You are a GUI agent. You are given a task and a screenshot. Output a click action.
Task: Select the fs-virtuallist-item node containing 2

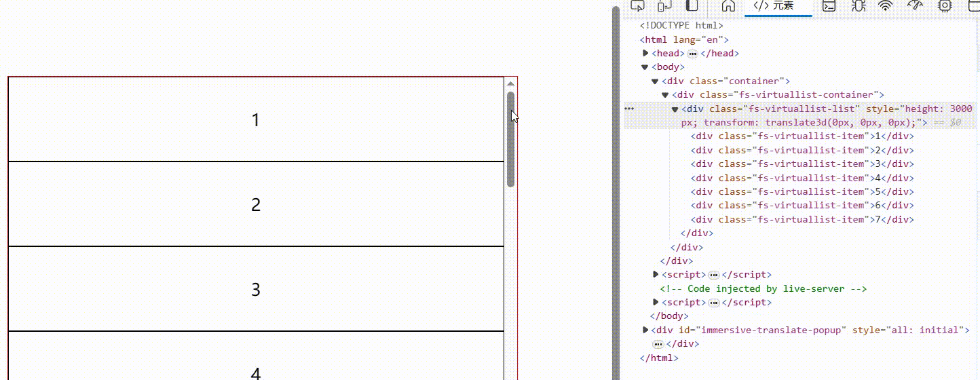pos(802,150)
